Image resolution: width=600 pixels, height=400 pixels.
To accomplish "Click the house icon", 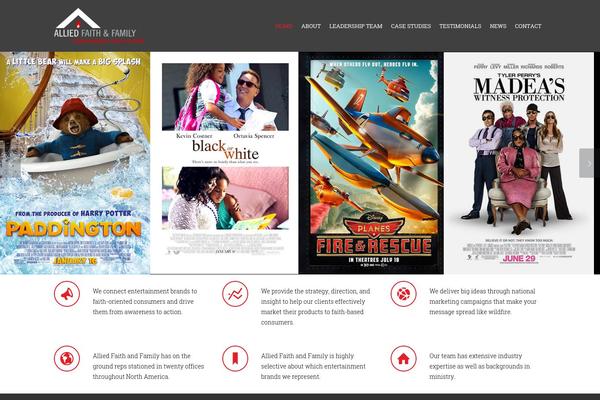I will (403, 359).
